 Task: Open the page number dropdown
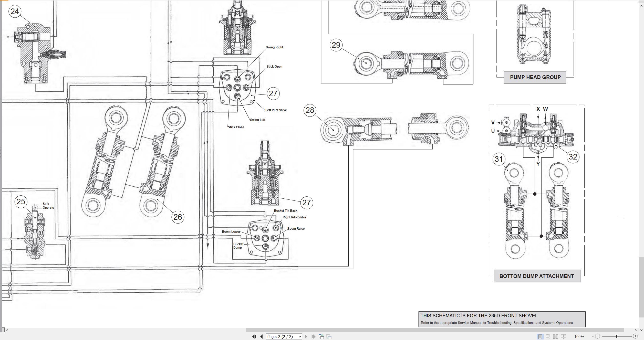coord(300,337)
